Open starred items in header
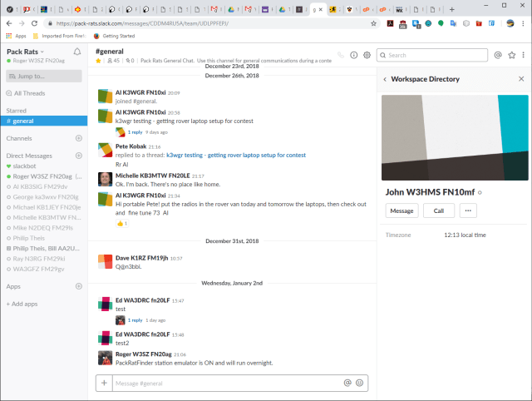Screen dimensions: 532x401 tap(512, 55)
